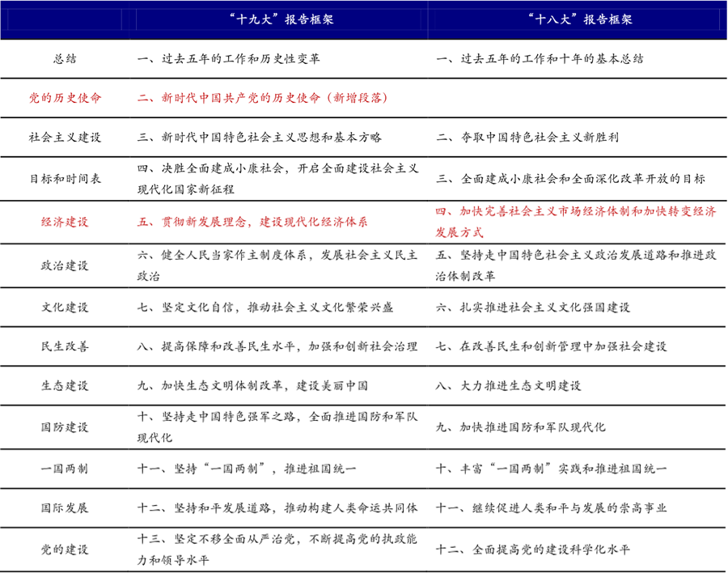Image resolution: width=728 pixels, height=573 pixels.
Task: Click 六、健全人民当家作主制度体系 cell
Action: coord(277,265)
